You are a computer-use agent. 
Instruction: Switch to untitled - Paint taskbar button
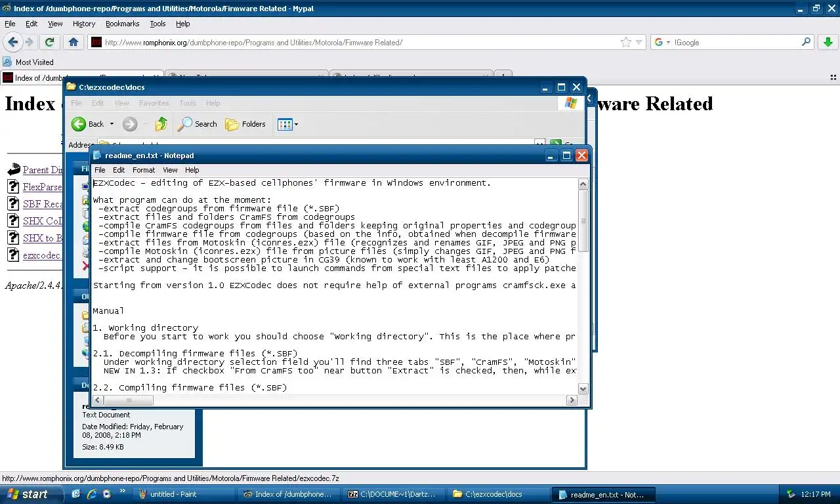coord(184,494)
